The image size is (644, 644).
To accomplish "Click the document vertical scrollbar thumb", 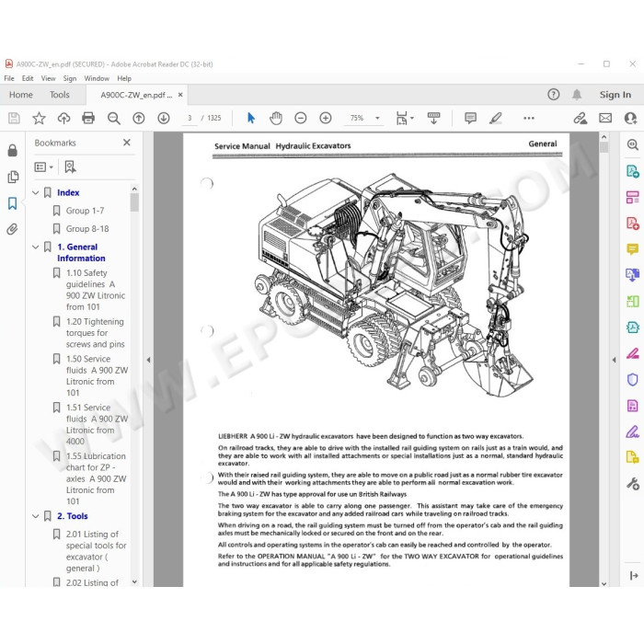I will (x=604, y=147).
